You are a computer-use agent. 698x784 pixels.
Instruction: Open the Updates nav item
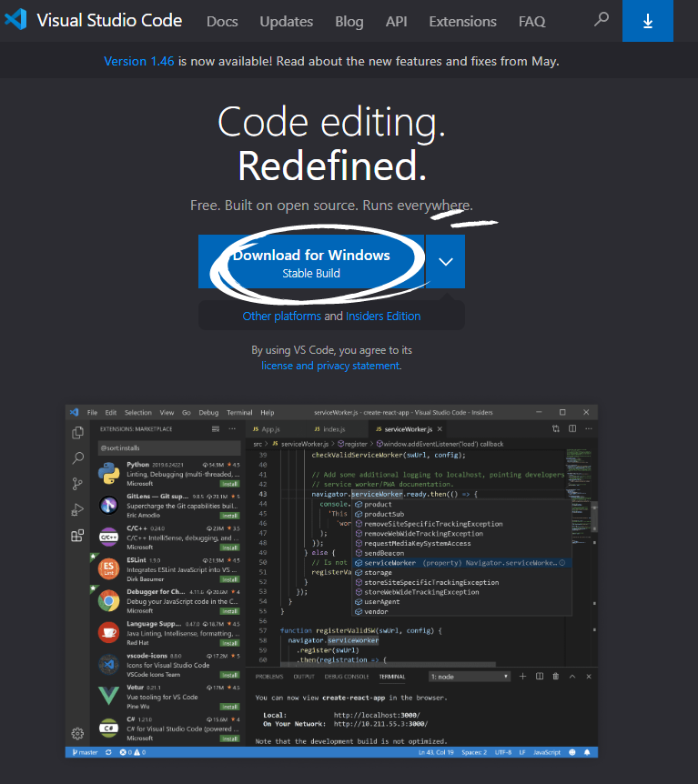(286, 22)
